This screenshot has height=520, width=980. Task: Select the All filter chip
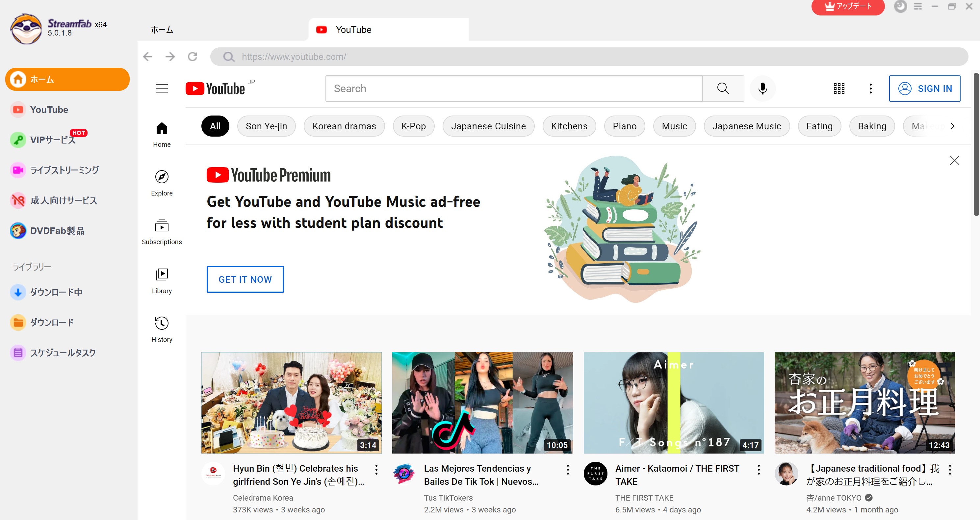point(215,126)
